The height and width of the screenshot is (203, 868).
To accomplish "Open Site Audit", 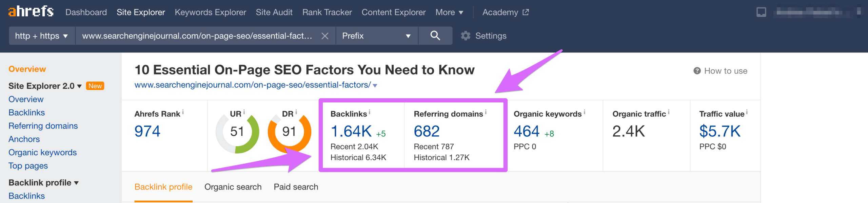I will coord(274,12).
